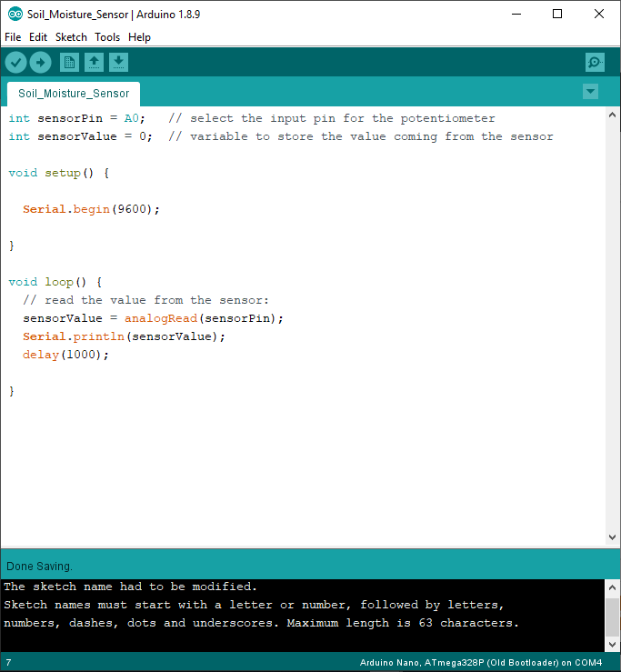Click the 'Maximum length is 63 characters' console line
The height and width of the screenshot is (672, 621).
coord(403,623)
